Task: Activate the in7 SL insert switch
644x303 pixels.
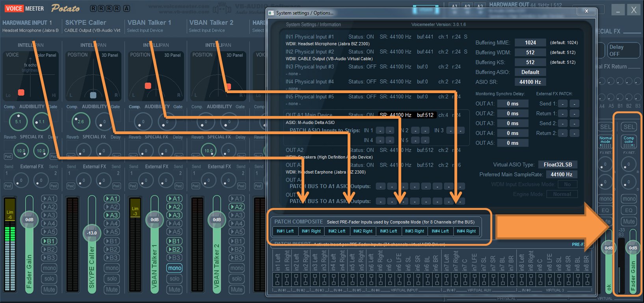Action: tap(484, 280)
